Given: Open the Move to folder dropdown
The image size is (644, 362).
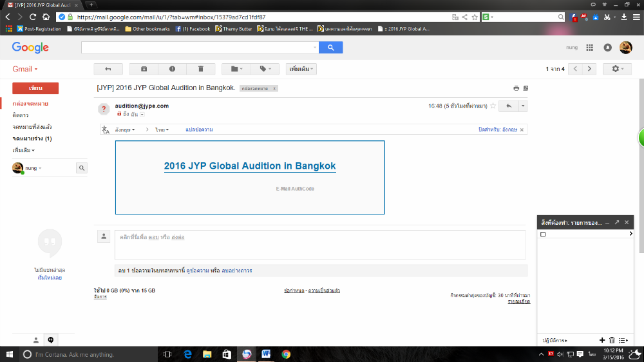Looking at the screenshot, I should pyautogui.click(x=236, y=69).
